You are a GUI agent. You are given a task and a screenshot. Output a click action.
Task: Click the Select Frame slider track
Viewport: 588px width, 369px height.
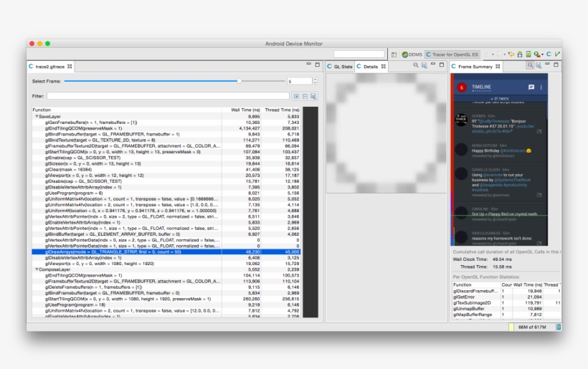[x=174, y=81]
